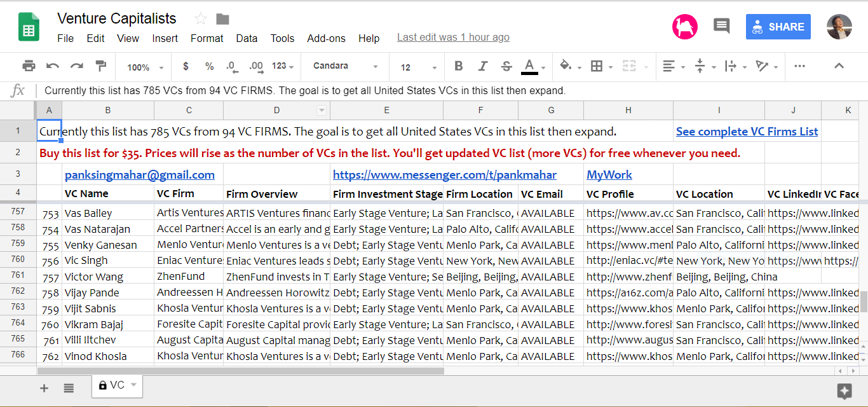The width and height of the screenshot is (868, 407).
Task: Click the vertical scrollbar thumb
Action: 864,301
